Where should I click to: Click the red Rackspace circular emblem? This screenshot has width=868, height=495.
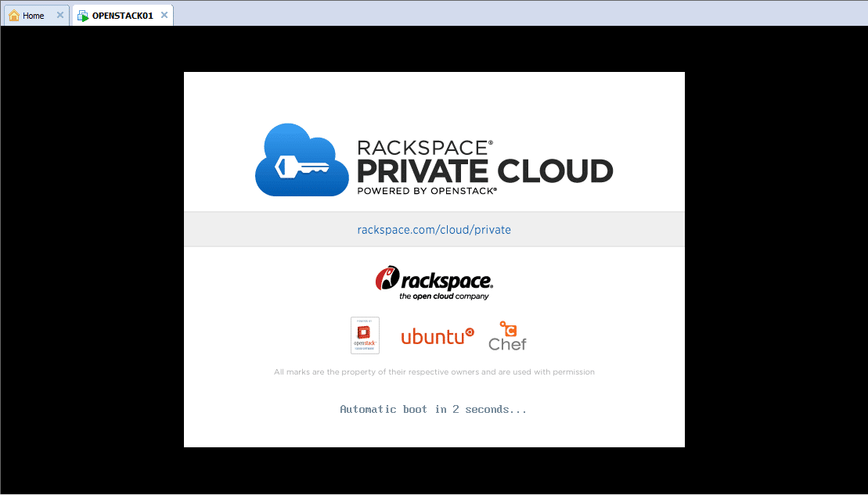(387, 278)
